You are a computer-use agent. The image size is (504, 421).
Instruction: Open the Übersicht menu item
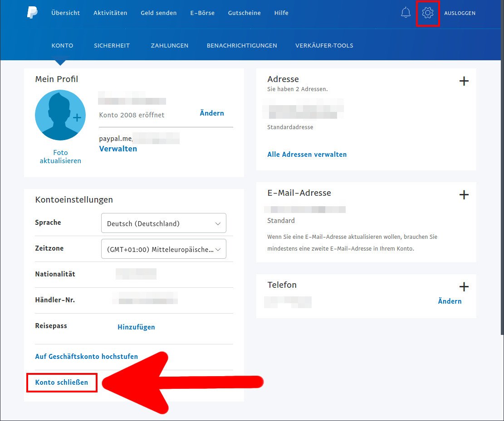tap(65, 13)
